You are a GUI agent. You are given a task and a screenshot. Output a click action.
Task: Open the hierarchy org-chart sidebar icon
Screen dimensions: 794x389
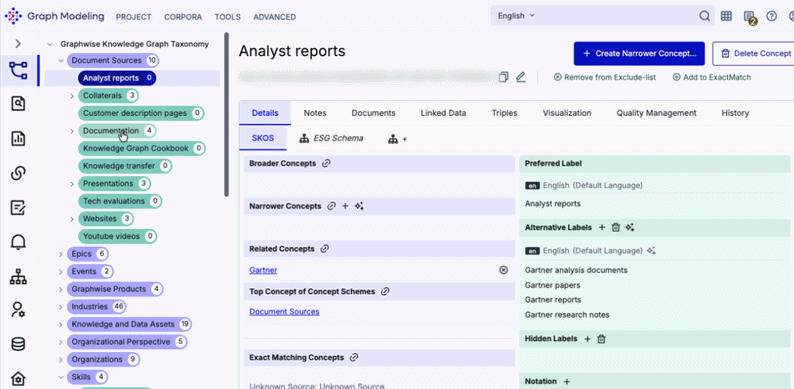coord(18,277)
